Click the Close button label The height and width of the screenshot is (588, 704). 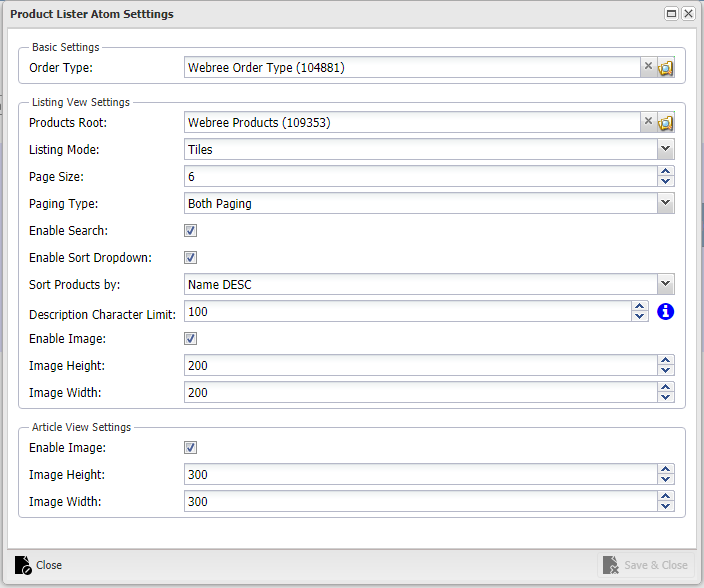pyautogui.click(x=49, y=565)
